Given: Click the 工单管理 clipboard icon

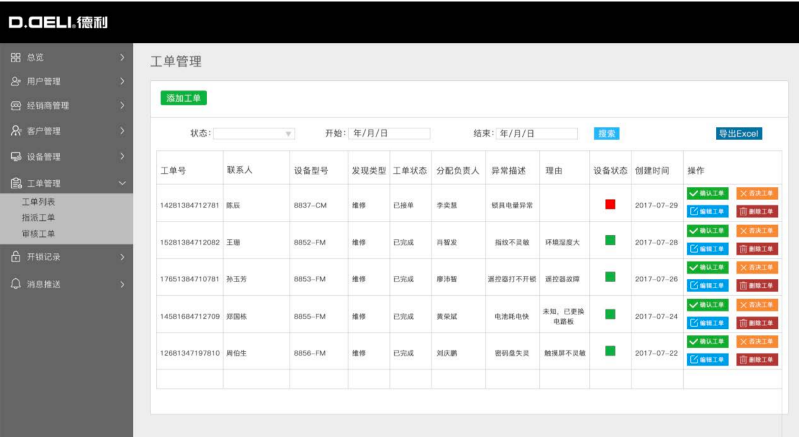Looking at the screenshot, I should coord(16,183).
